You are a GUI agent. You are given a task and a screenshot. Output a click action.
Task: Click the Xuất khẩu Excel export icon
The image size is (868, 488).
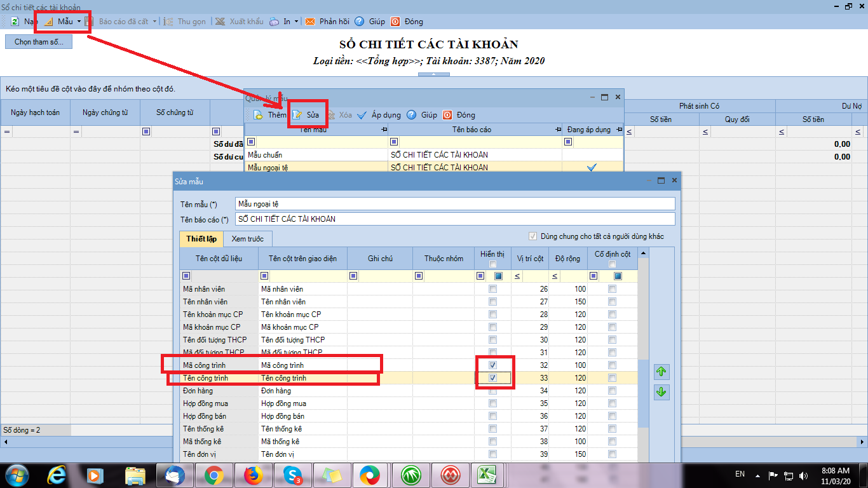click(x=220, y=21)
